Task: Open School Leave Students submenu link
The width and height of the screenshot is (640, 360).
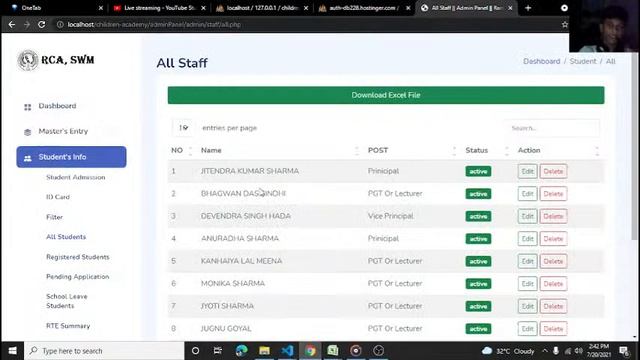Action: point(67,301)
